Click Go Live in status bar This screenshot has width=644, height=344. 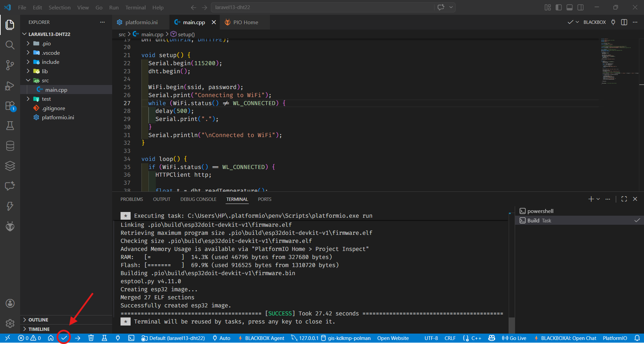514,338
